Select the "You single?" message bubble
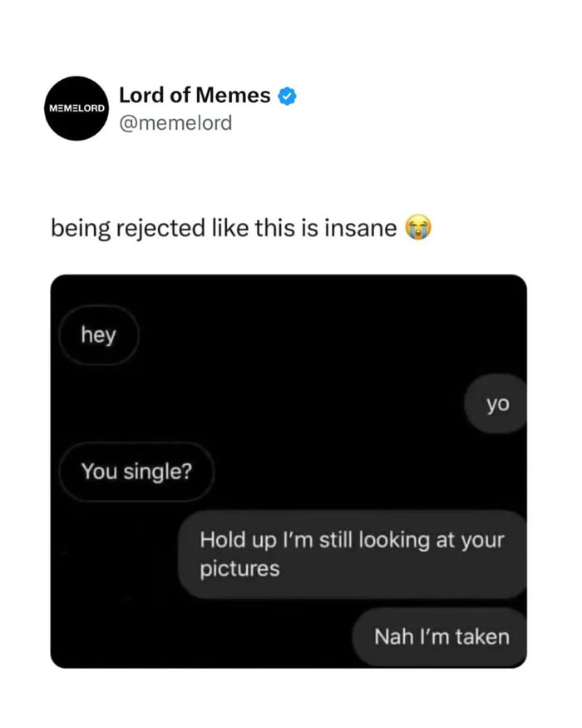Image resolution: width=582 pixels, height=728 pixels. 136,472
